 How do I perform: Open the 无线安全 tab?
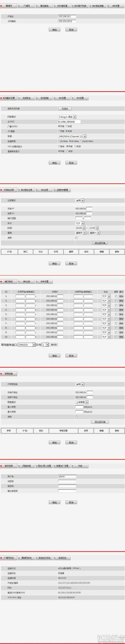(x=26, y=98)
